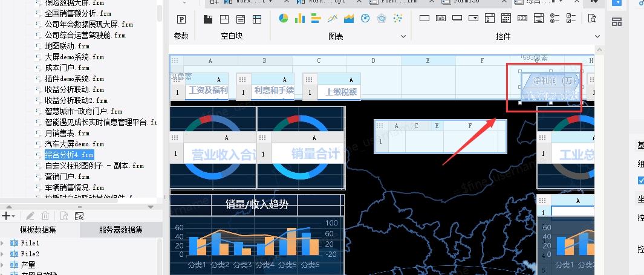The image size is (644, 275).
Task: Add a text box widget
Action: pos(424,19)
